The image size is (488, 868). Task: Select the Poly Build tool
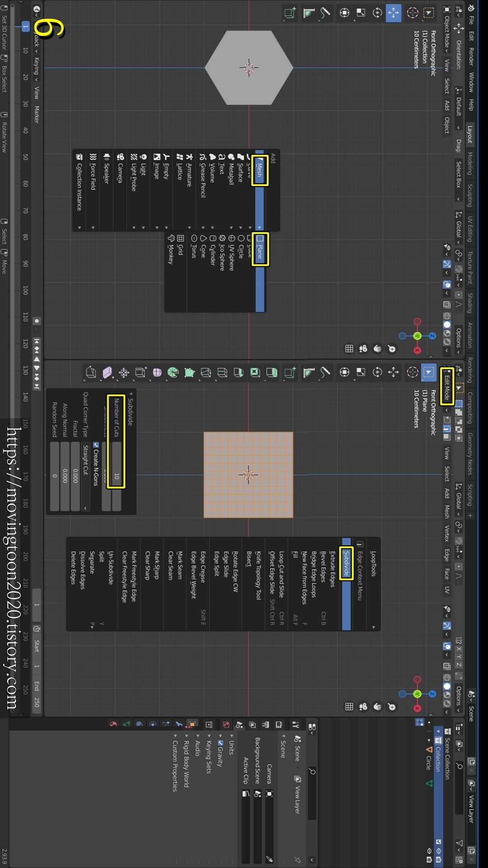pyautogui.click(x=189, y=372)
